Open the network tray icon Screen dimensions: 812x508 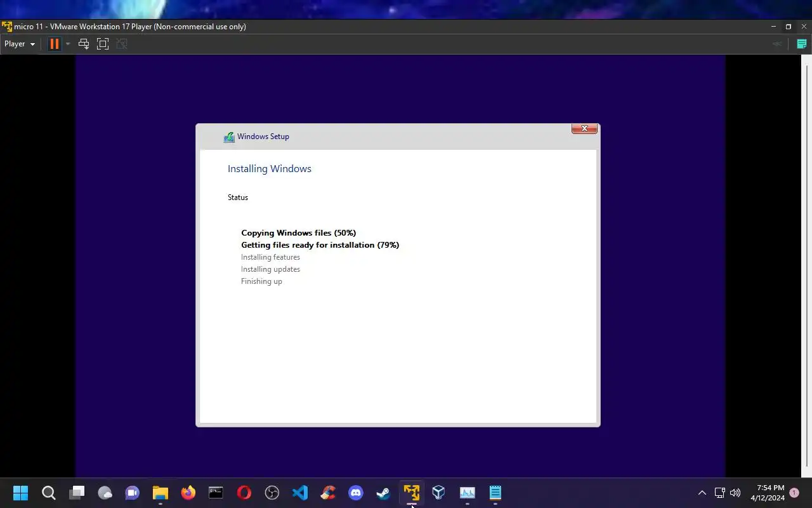click(719, 493)
